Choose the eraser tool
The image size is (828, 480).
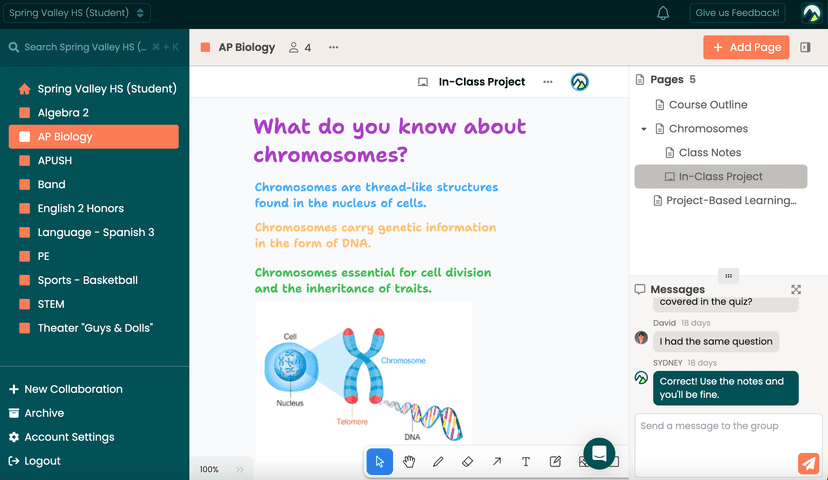(467, 462)
